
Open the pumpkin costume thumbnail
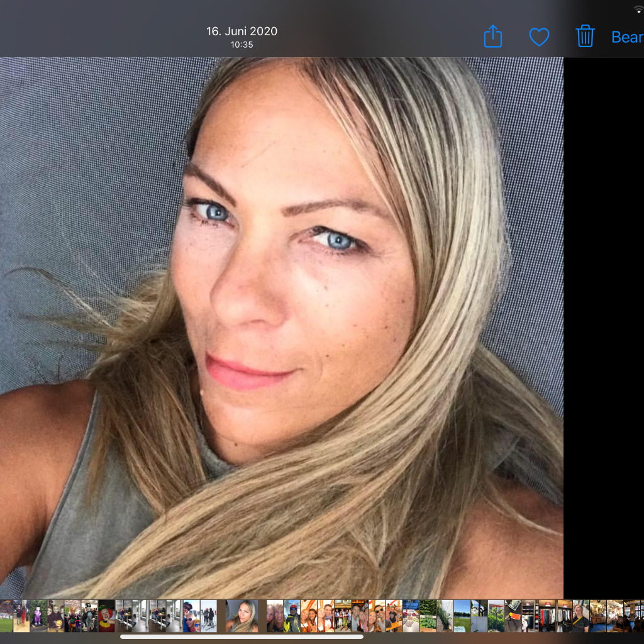(x=55, y=616)
